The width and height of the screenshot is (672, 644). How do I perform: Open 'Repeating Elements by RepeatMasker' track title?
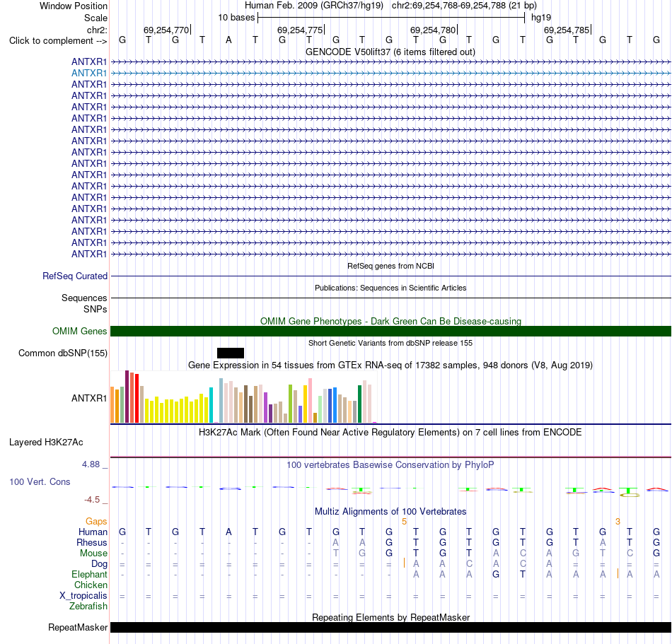(390, 617)
